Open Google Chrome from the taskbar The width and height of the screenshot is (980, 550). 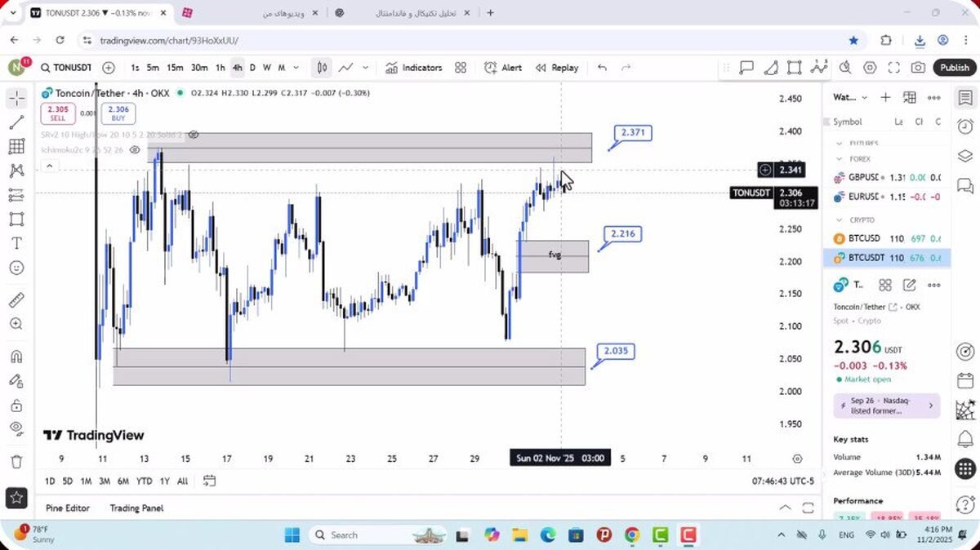(x=632, y=534)
